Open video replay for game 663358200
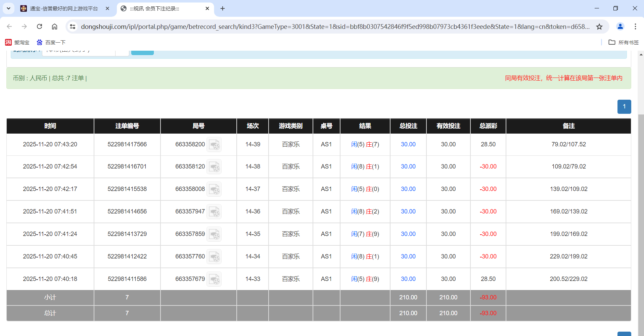 (x=214, y=145)
